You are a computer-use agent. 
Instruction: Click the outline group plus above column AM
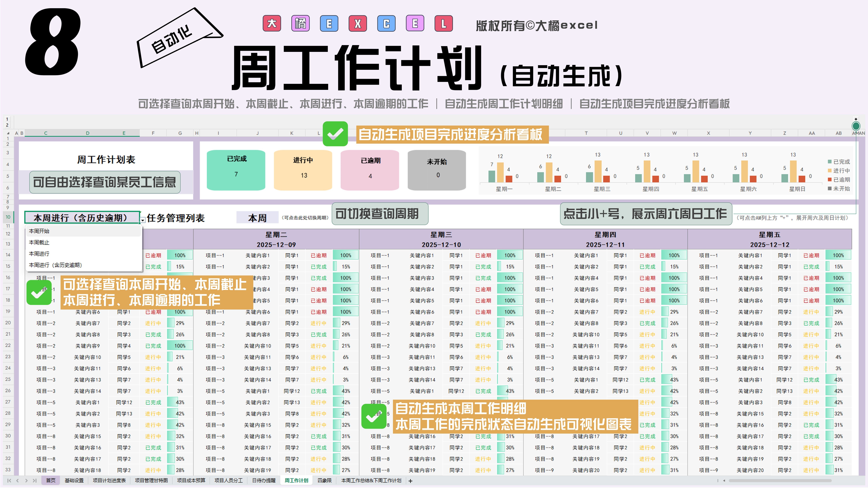pos(856,119)
